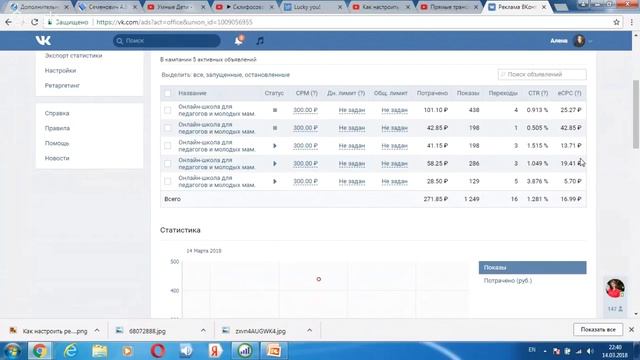Image resolution: width=640 pixels, height=360 pixels.
Task: Open the green chart app in taskbar
Action: point(245,351)
